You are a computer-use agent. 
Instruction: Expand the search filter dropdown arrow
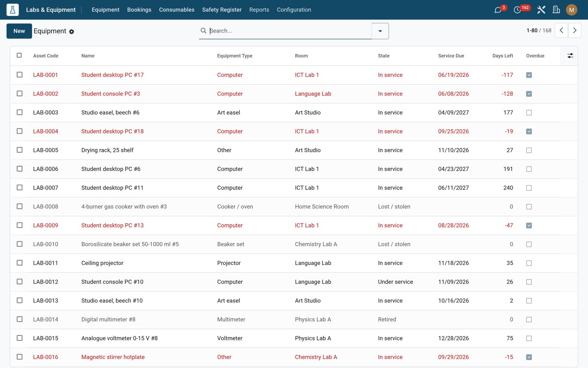pyautogui.click(x=380, y=31)
